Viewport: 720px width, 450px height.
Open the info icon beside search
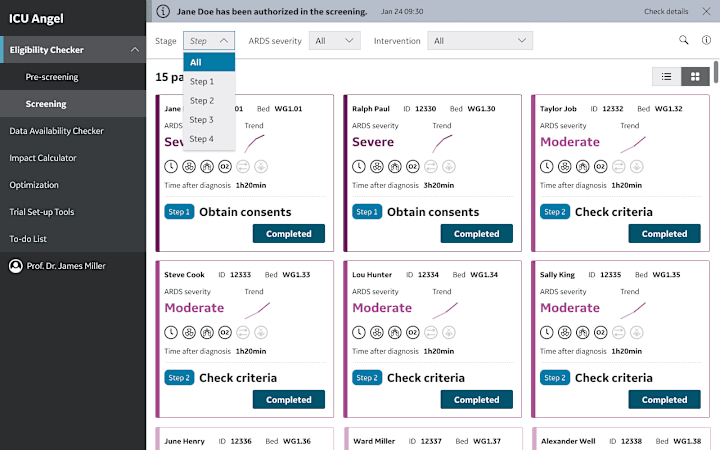click(x=706, y=40)
